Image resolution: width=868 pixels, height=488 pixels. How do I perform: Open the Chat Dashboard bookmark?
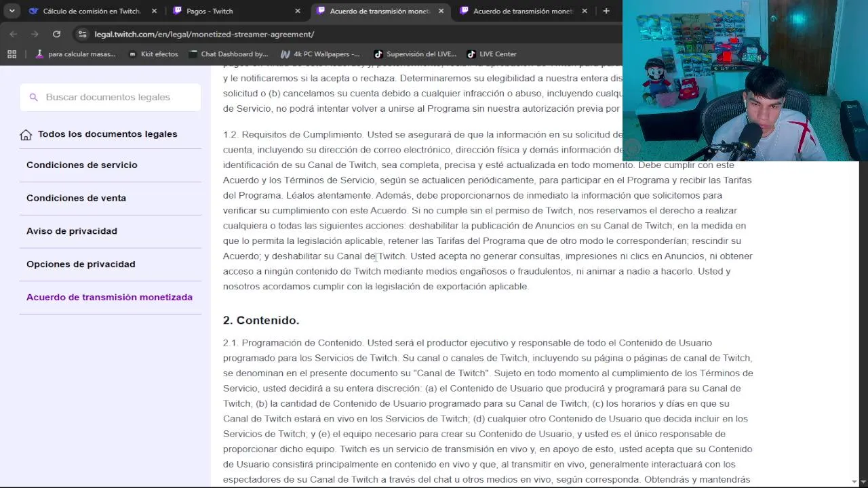pos(229,54)
